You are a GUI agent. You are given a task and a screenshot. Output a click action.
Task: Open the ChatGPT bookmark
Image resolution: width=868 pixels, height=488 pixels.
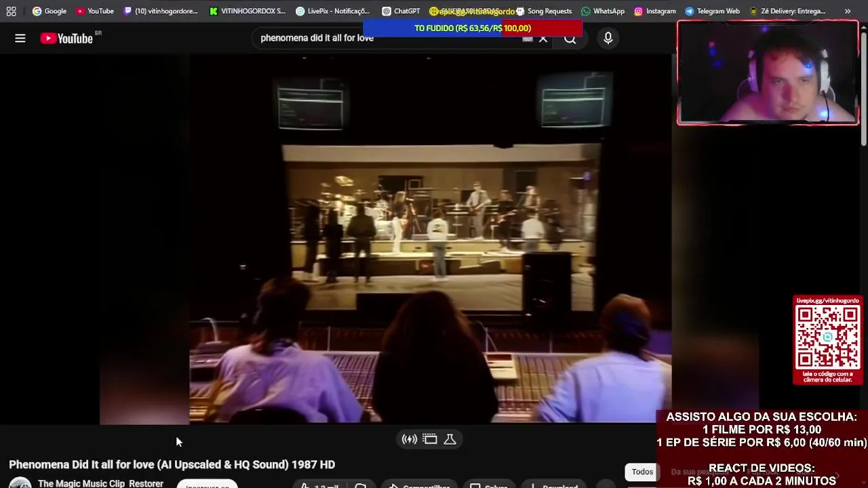click(401, 11)
